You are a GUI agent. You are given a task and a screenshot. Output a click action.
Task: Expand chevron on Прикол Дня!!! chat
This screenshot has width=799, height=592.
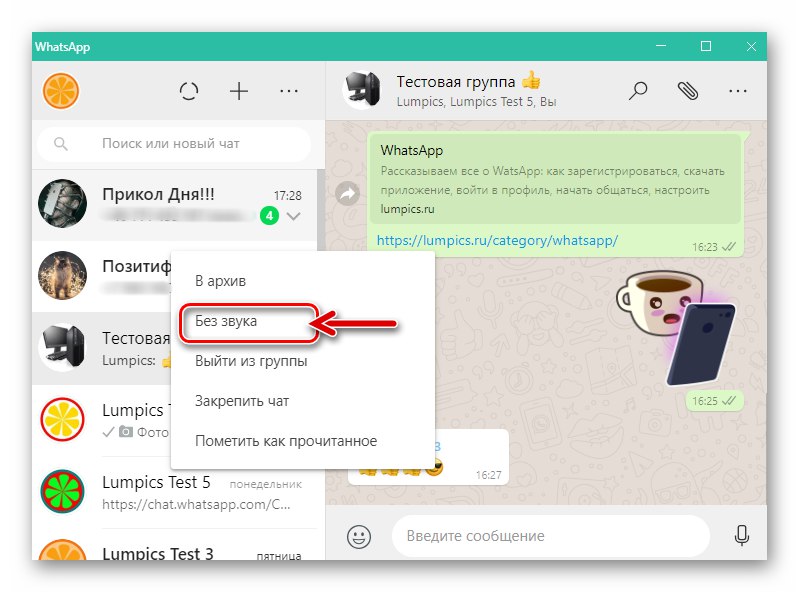[294, 216]
